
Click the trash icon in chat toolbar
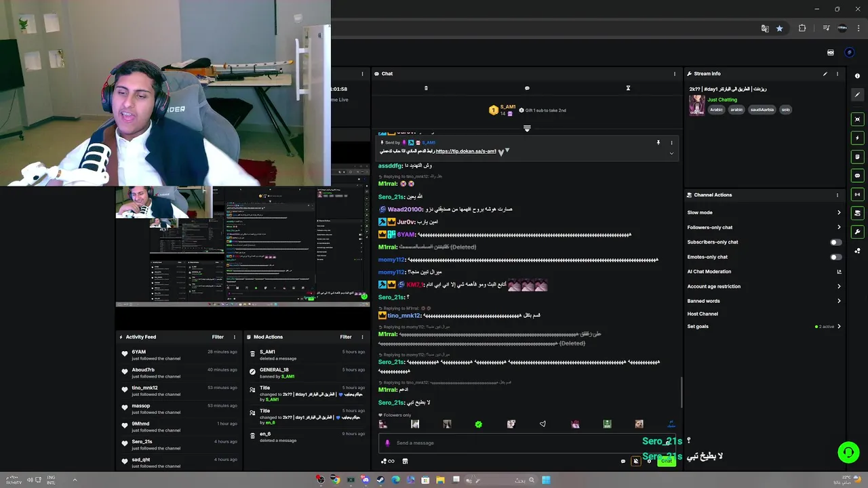pos(426,88)
